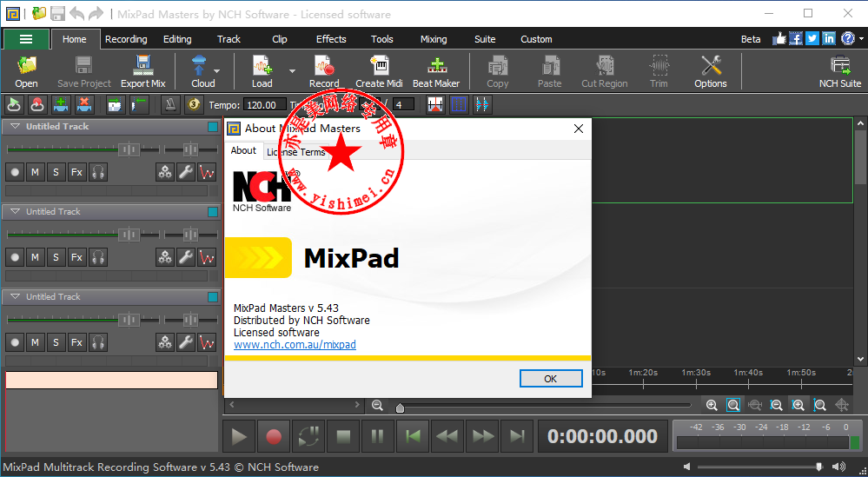
Task: Close the About MixPad Masters dialog
Action: [x=579, y=129]
